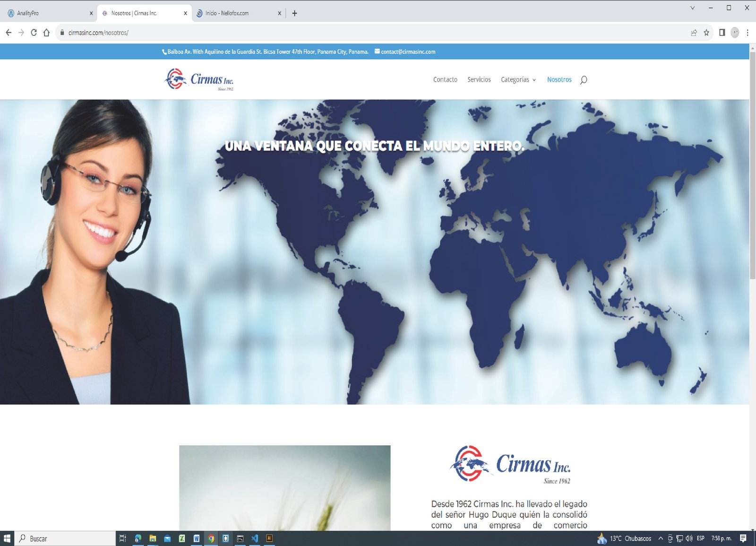Open the Contacto navigation link

(x=445, y=79)
